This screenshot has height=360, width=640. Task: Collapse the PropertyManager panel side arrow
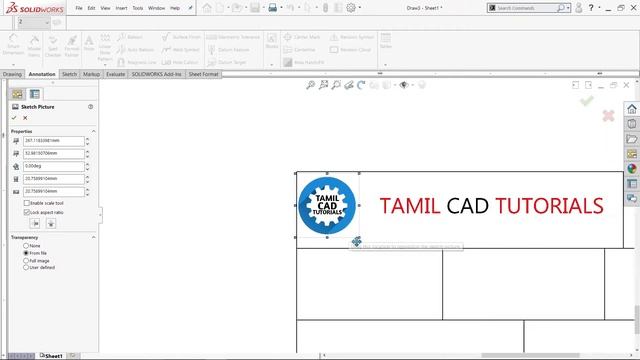(100, 215)
